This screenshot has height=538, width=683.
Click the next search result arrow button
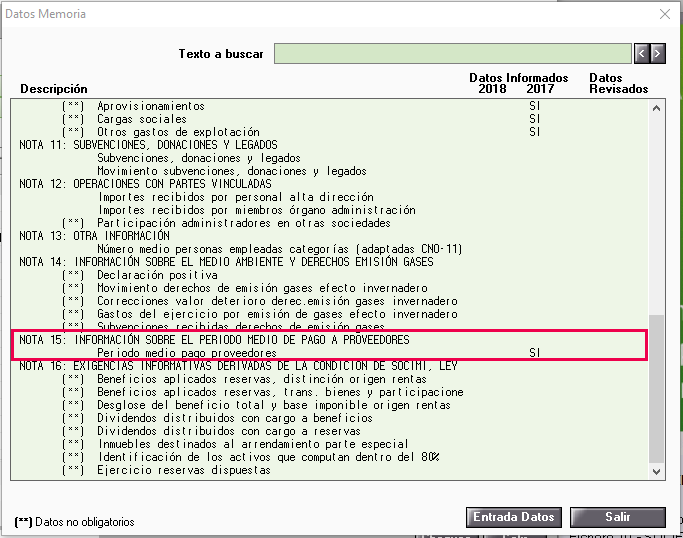[658, 54]
